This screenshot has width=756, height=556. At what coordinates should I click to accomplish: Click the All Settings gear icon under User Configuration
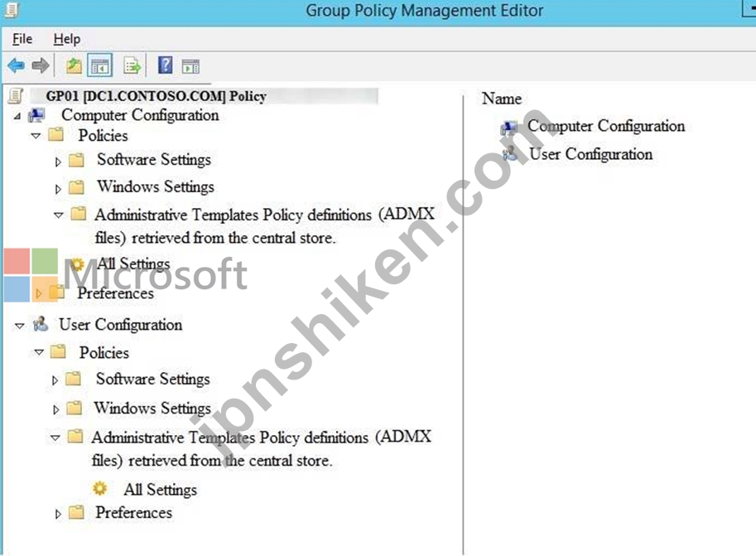pos(100,488)
